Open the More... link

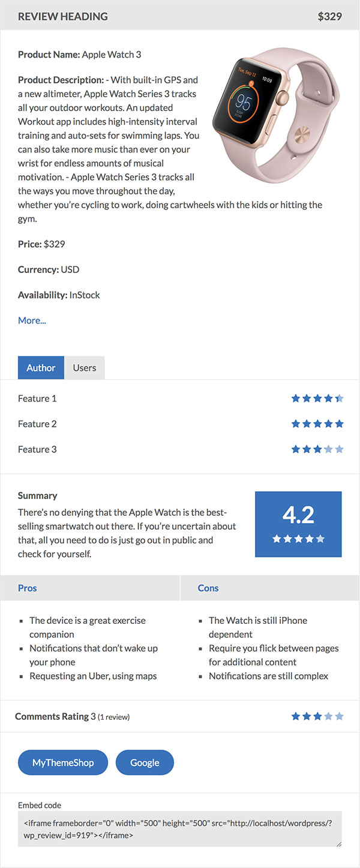click(32, 320)
